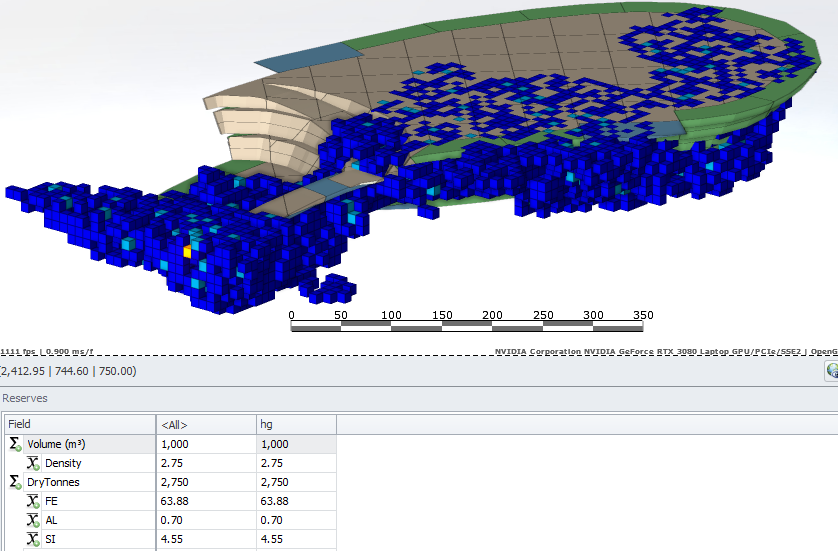Viewport: 838px width, 551px height.
Task: Click the Field column header
Action: [81, 424]
